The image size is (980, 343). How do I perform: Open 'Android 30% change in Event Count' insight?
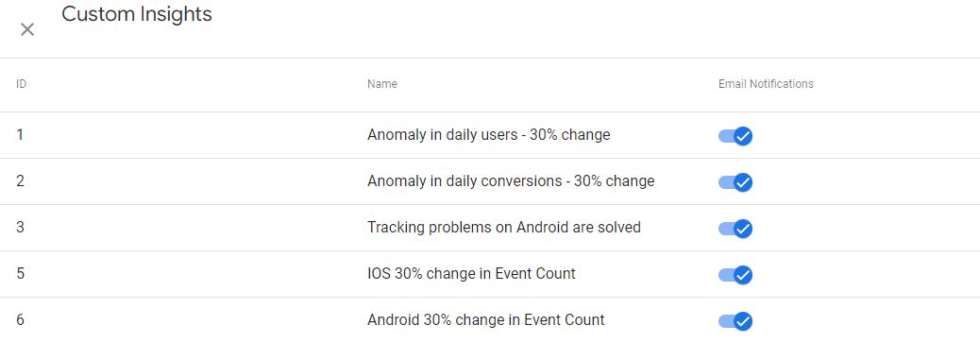pos(485,319)
